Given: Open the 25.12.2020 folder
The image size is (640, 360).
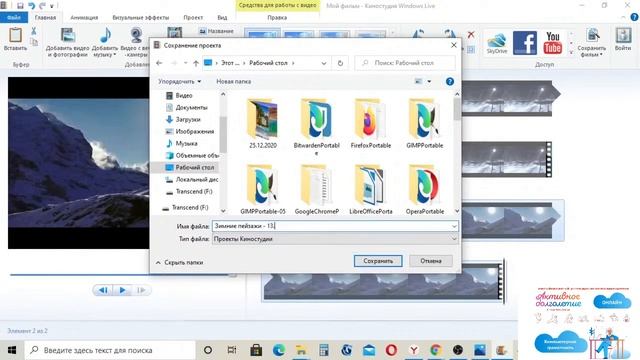Looking at the screenshot, I should pos(262,123).
